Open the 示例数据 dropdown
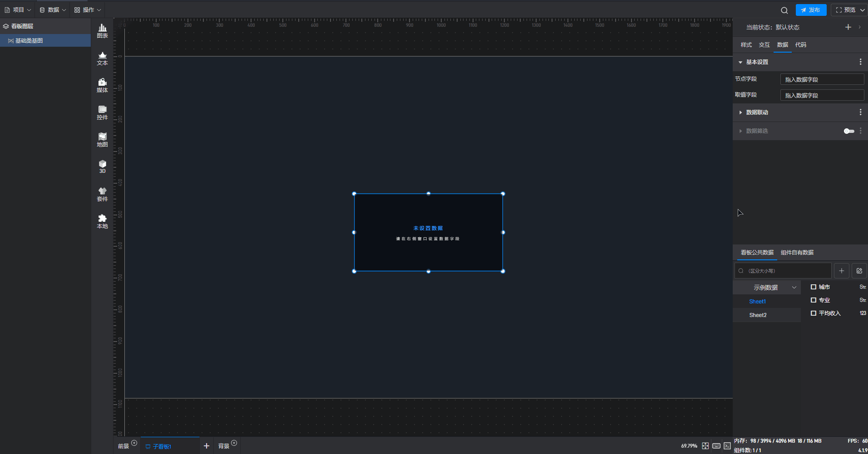868x454 pixels. pyautogui.click(x=767, y=288)
